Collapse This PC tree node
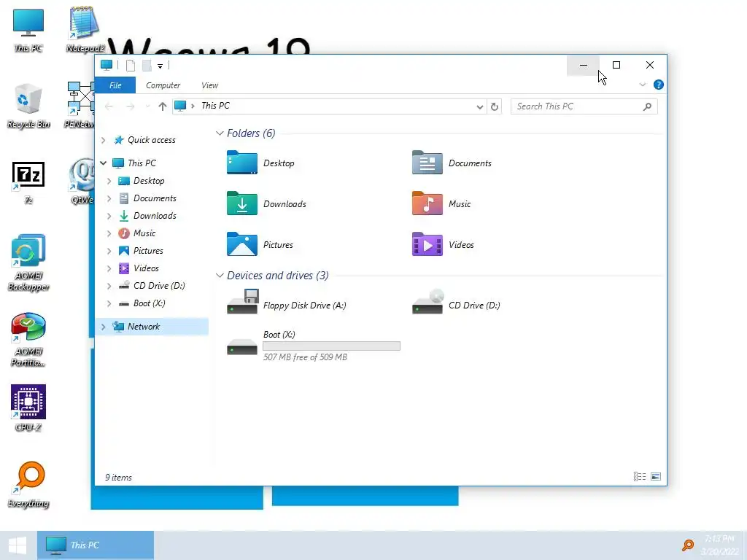The image size is (747, 560). click(x=104, y=163)
